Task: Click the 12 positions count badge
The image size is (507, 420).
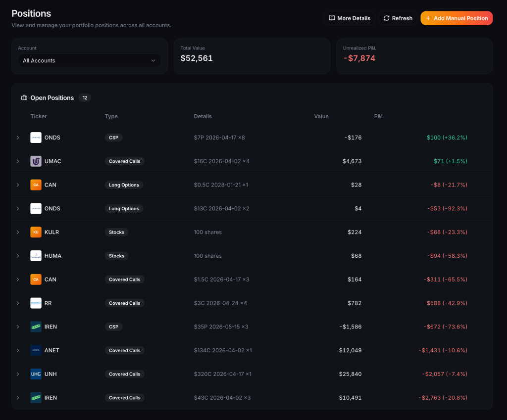Action: (x=85, y=97)
